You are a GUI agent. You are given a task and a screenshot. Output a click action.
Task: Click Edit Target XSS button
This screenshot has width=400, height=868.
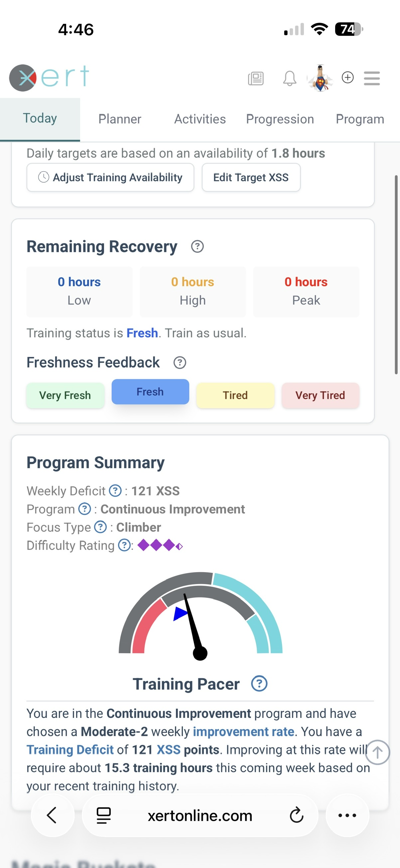click(251, 178)
